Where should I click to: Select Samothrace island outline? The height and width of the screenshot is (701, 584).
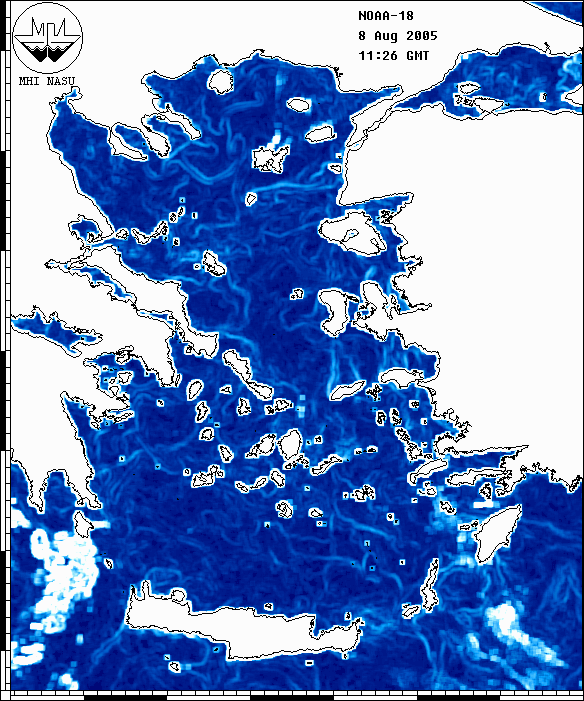(x=298, y=105)
